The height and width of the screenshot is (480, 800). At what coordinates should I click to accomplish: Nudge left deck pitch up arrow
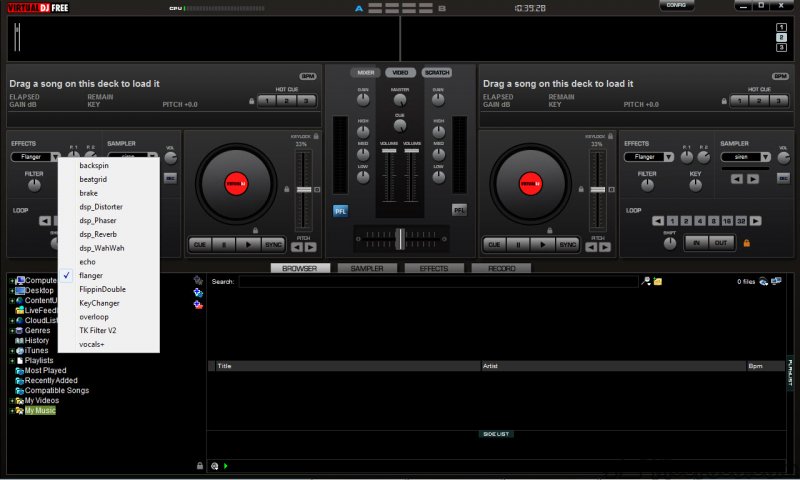click(x=310, y=247)
